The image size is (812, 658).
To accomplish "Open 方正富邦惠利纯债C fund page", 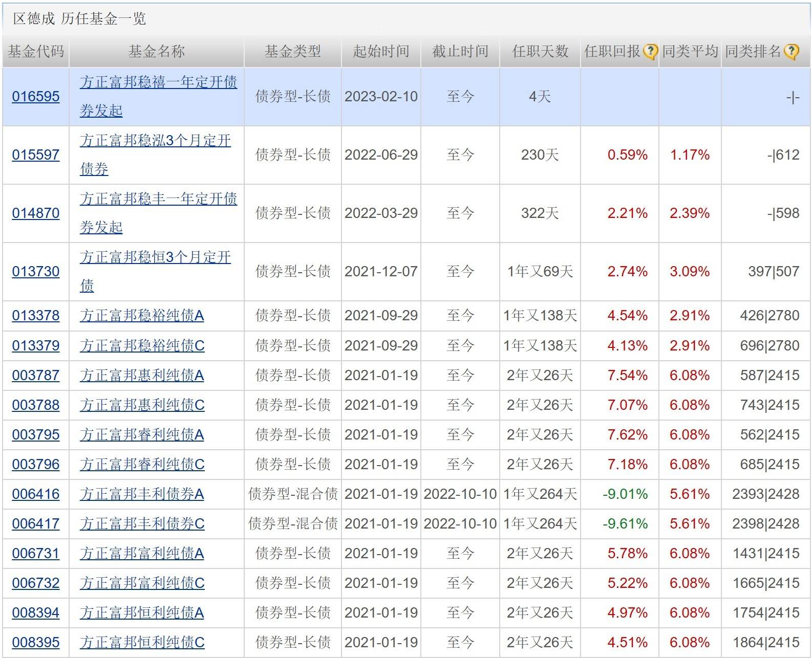I will (x=142, y=405).
